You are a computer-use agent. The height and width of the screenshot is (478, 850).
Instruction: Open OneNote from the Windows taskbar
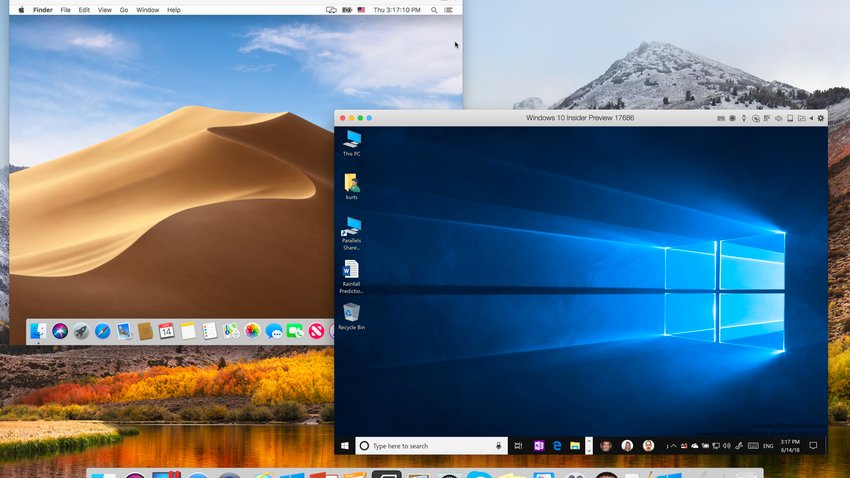(538, 445)
